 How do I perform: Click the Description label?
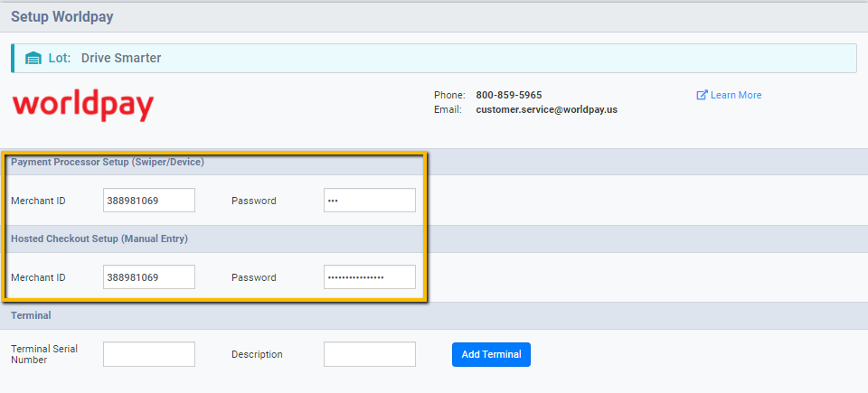click(x=257, y=354)
